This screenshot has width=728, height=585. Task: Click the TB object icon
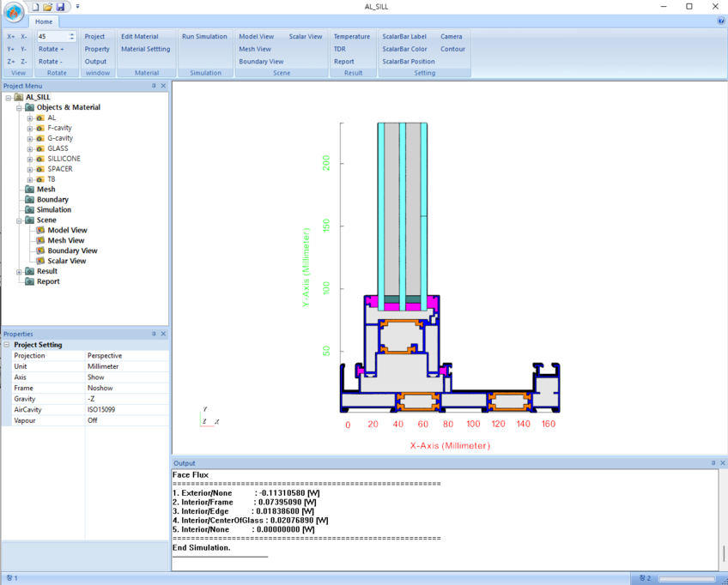40,179
